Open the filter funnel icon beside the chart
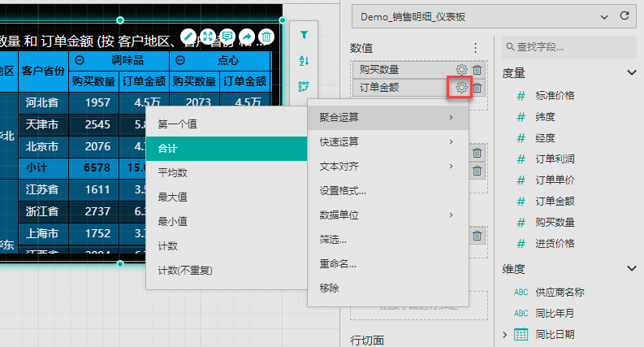This screenshot has width=644, height=347. tap(305, 35)
